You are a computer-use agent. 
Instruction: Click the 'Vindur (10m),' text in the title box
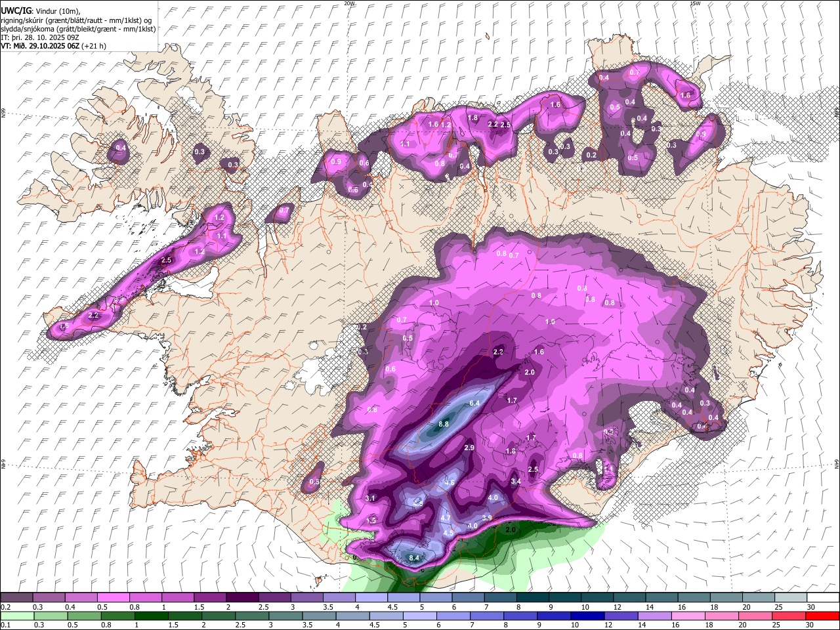coord(58,10)
